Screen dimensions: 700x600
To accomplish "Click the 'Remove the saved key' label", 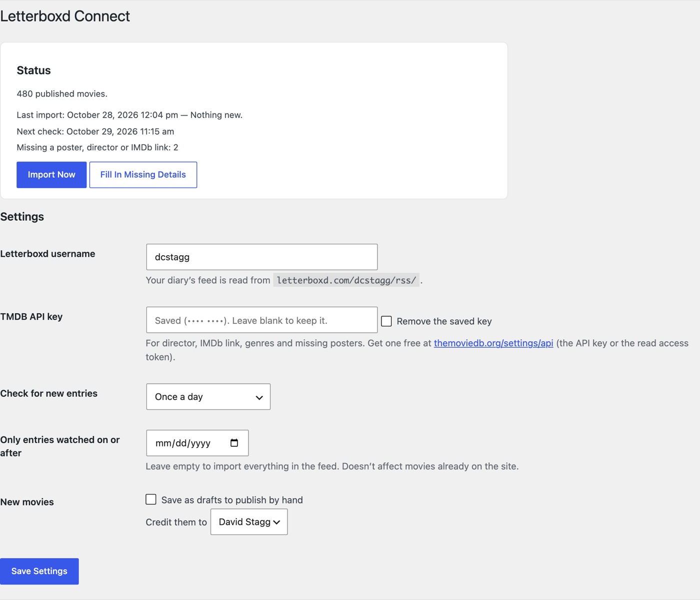I will (444, 321).
